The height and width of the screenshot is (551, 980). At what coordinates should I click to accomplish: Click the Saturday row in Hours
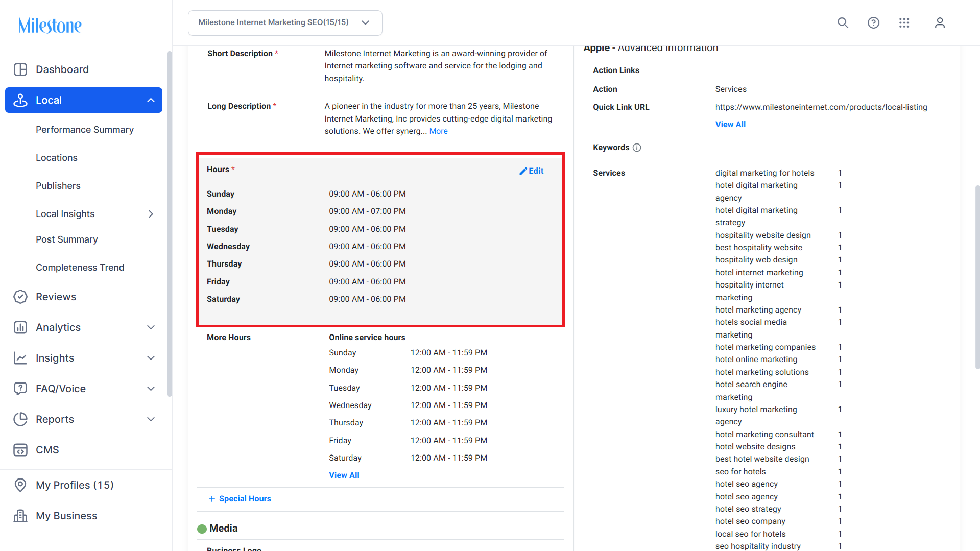[380, 299]
